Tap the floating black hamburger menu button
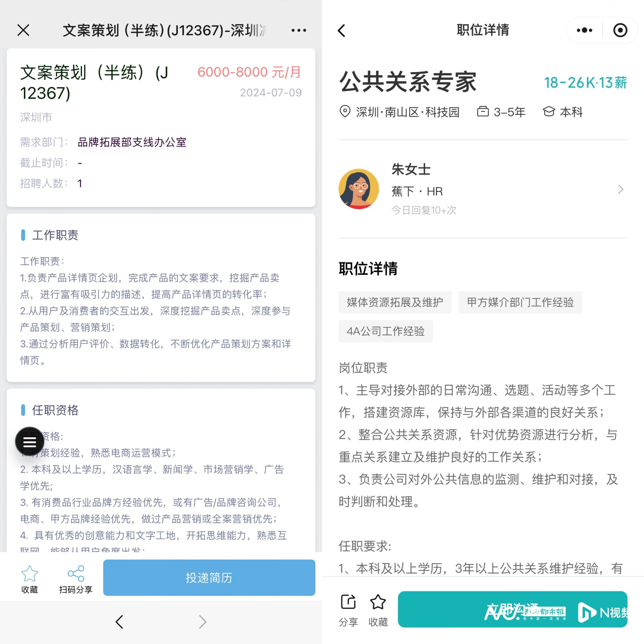 30,441
